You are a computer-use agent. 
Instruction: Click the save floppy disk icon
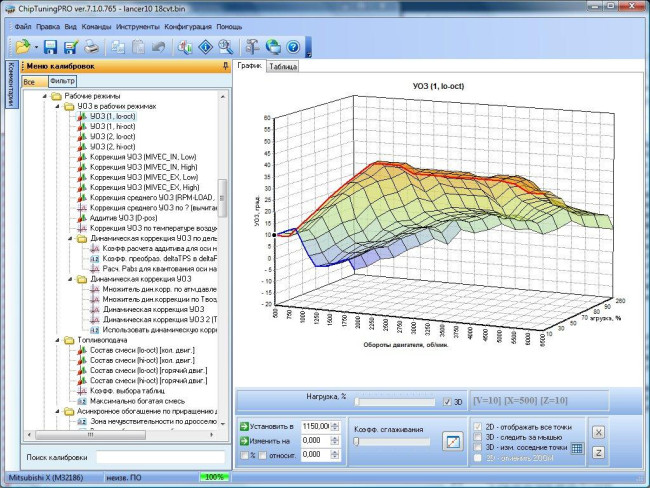click(x=51, y=47)
